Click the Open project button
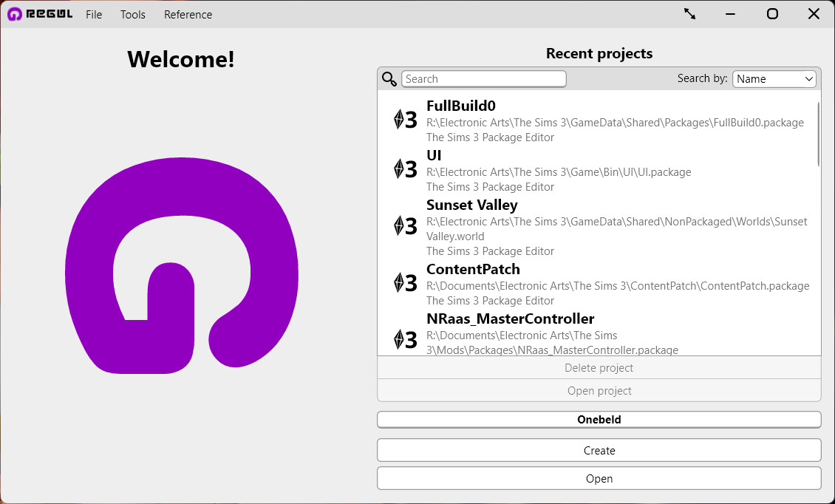 599,390
